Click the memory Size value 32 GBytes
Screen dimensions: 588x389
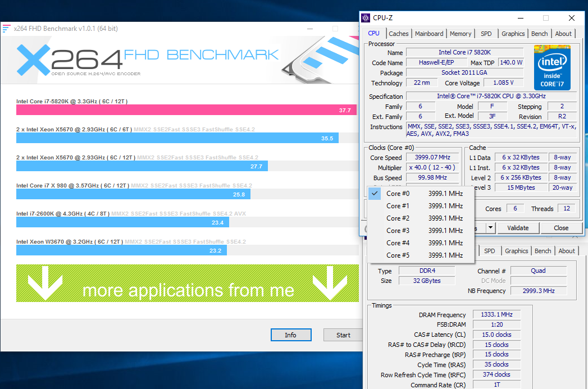427,281
